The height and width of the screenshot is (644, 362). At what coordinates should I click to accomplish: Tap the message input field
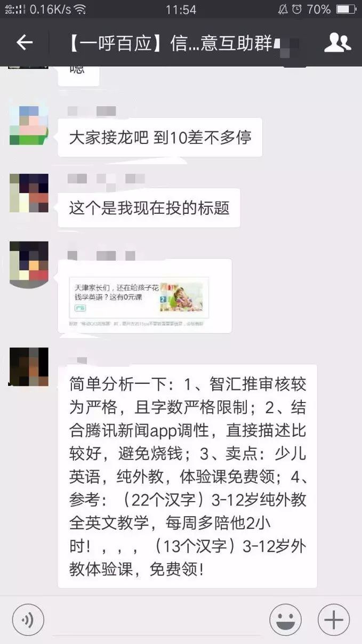(157, 620)
